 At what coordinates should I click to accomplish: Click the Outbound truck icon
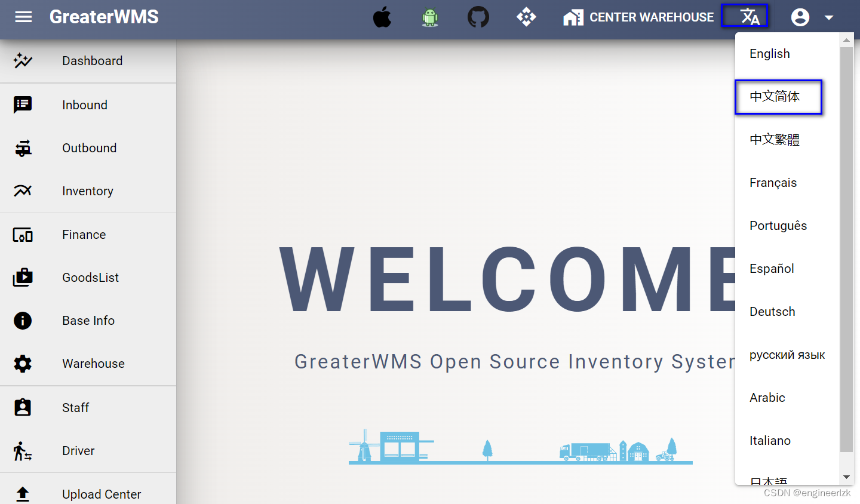point(23,148)
